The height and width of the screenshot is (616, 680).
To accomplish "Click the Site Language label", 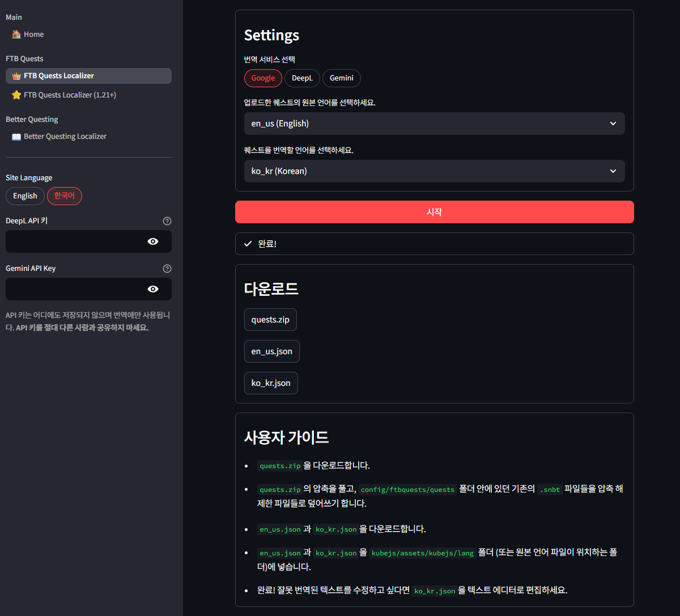I will pyautogui.click(x=29, y=178).
